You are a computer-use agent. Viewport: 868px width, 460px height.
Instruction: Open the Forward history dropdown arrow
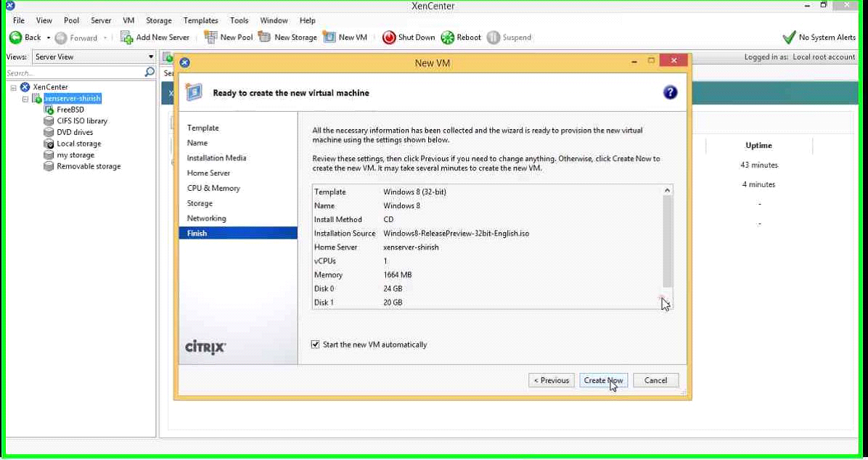[105, 38]
